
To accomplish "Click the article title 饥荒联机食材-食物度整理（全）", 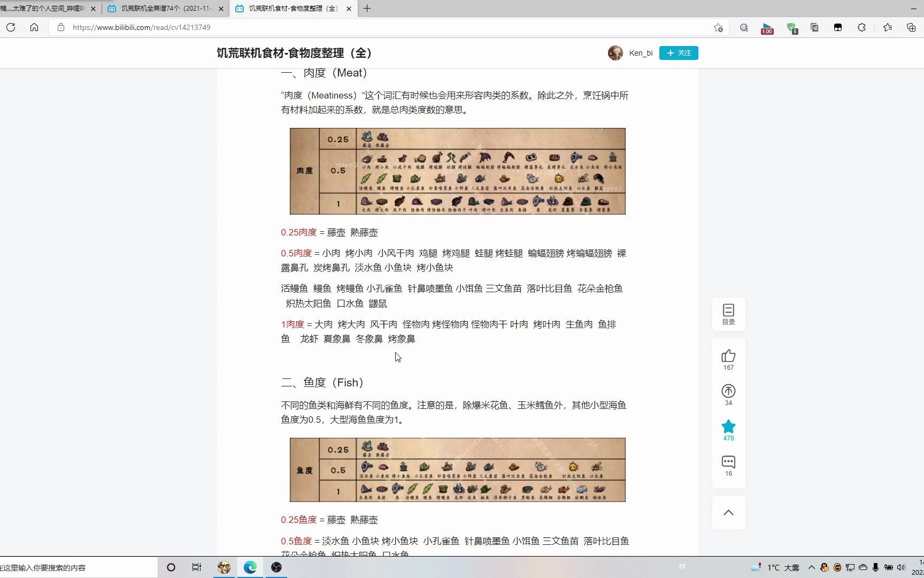I will [x=294, y=53].
